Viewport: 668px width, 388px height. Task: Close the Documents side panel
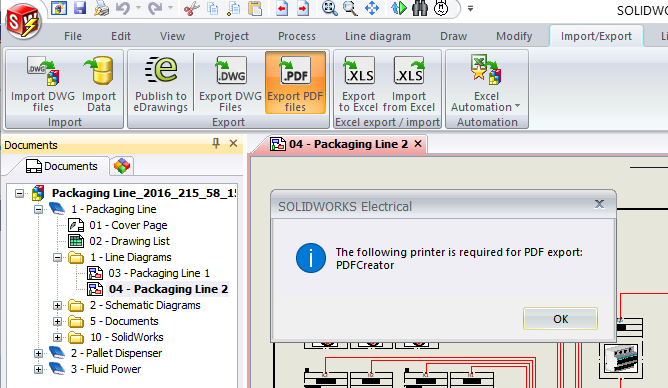[x=233, y=144]
